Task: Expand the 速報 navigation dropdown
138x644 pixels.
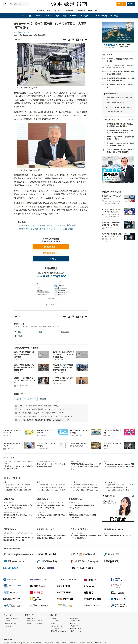Action: coord(30,16)
